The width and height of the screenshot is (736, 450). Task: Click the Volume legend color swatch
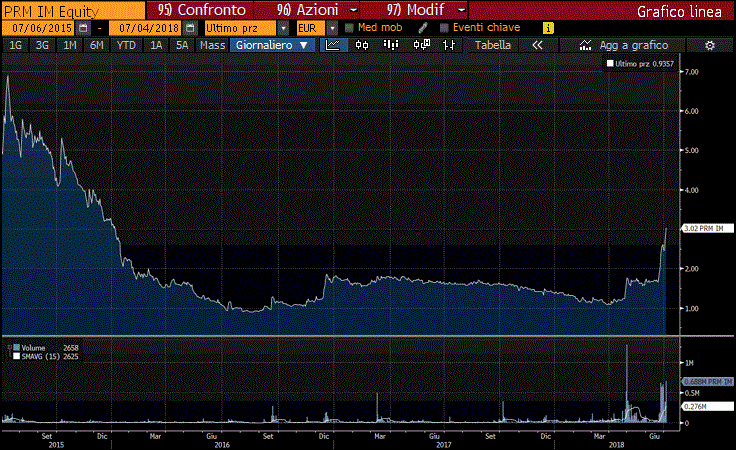(15, 347)
